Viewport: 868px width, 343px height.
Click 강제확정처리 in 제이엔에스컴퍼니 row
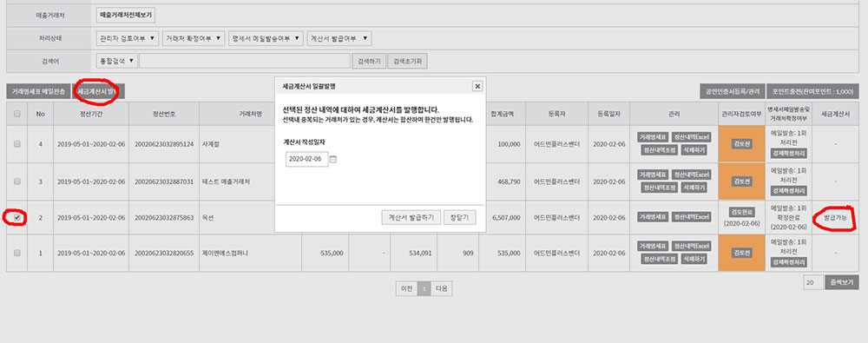(x=788, y=262)
